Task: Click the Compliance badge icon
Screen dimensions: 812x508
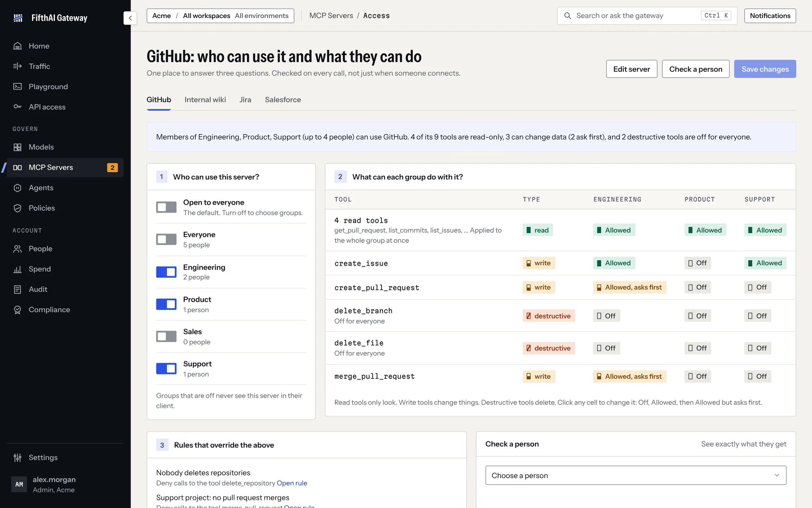Action: tap(17, 310)
